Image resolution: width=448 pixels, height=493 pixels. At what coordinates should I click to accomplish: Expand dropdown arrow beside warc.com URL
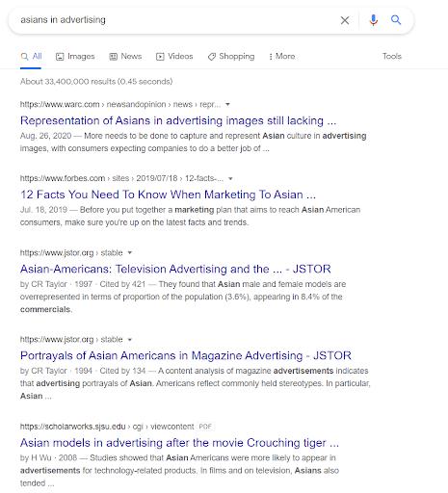pyautogui.click(x=227, y=104)
